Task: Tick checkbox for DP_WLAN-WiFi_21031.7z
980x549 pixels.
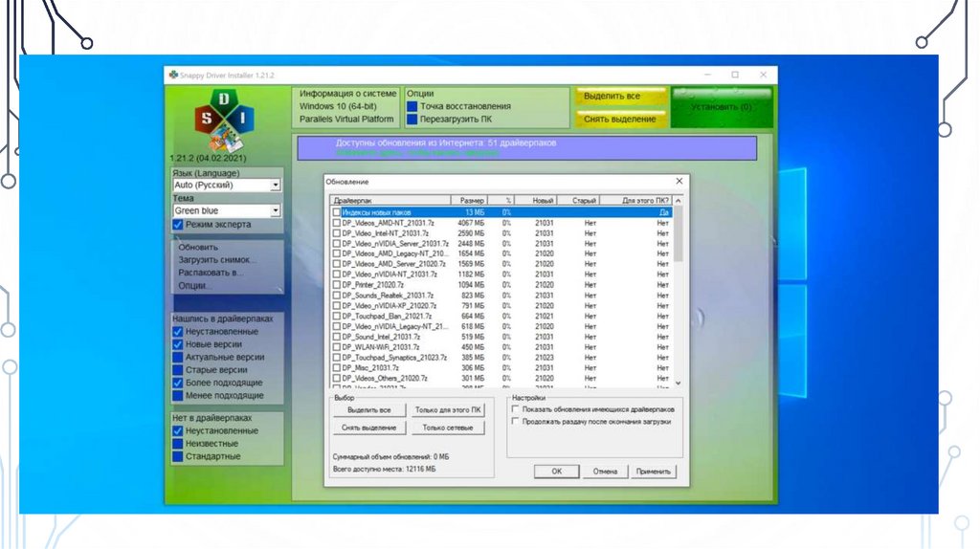Action: click(x=336, y=347)
